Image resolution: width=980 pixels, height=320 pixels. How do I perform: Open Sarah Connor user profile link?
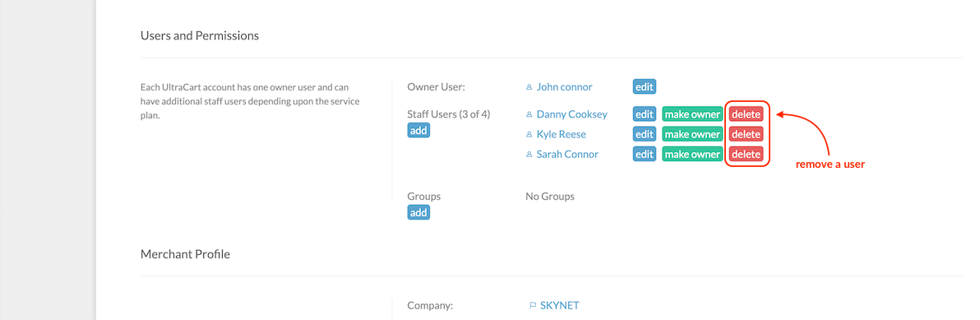tap(567, 155)
